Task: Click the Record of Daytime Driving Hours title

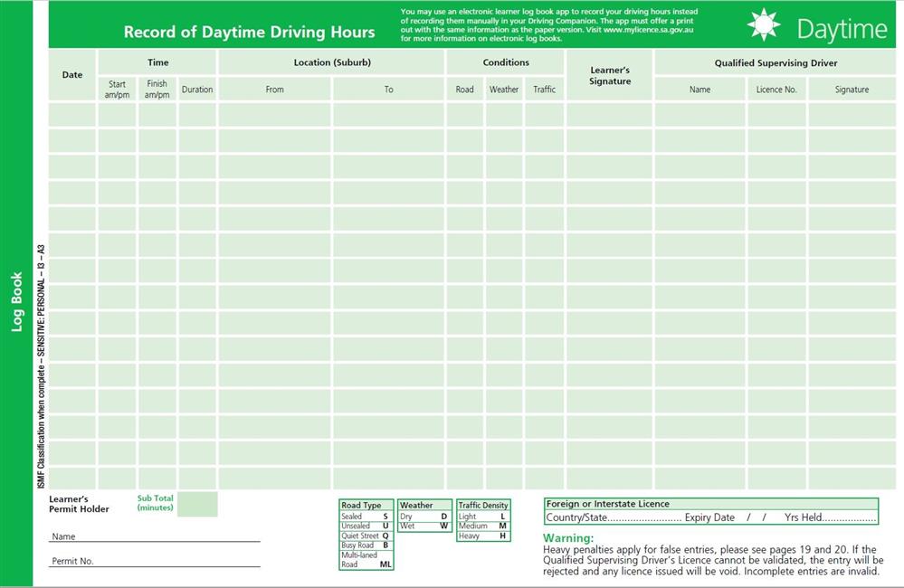Action: pyautogui.click(x=249, y=33)
